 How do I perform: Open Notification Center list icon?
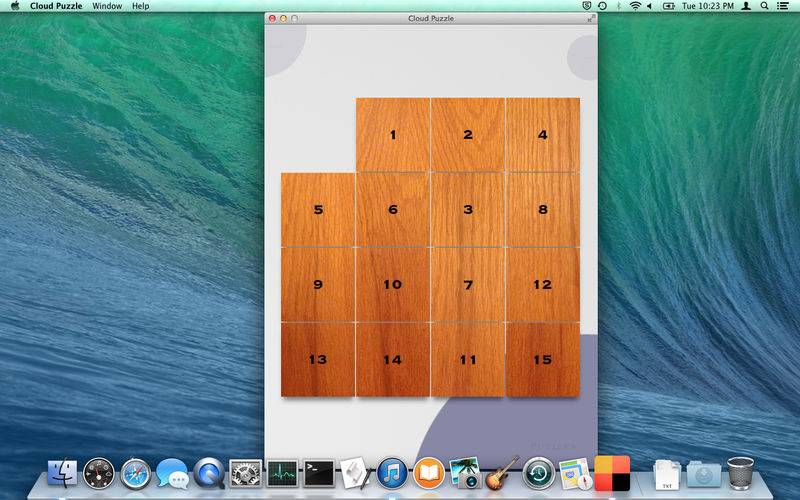(x=782, y=6)
